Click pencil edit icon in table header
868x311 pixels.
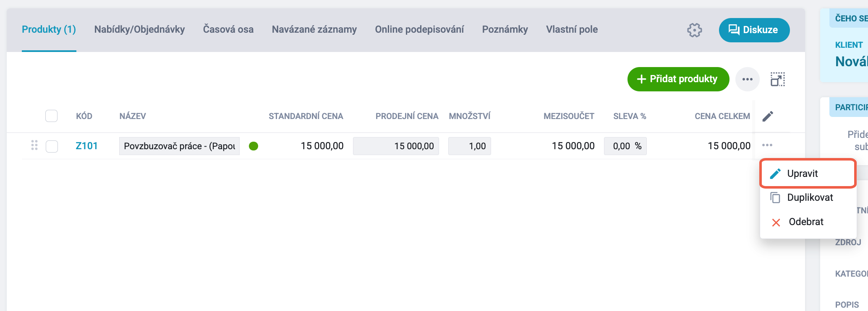click(x=768, y=116)
